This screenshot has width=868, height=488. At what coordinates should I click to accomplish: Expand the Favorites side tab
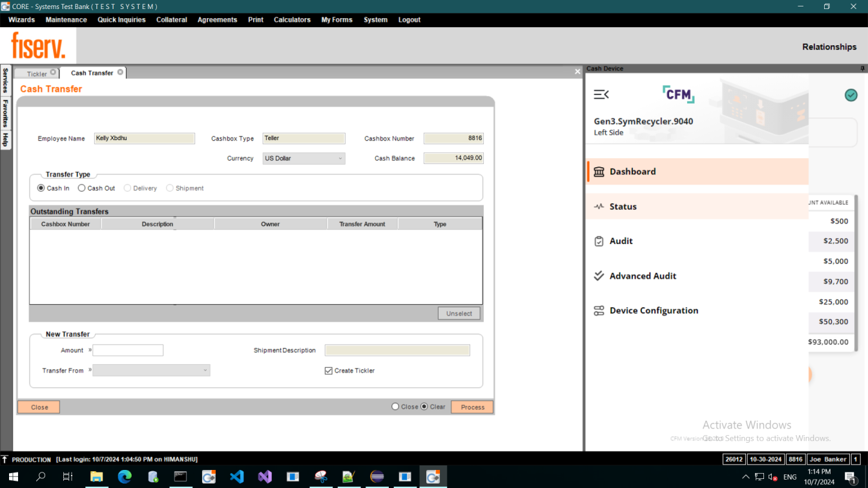5,113
